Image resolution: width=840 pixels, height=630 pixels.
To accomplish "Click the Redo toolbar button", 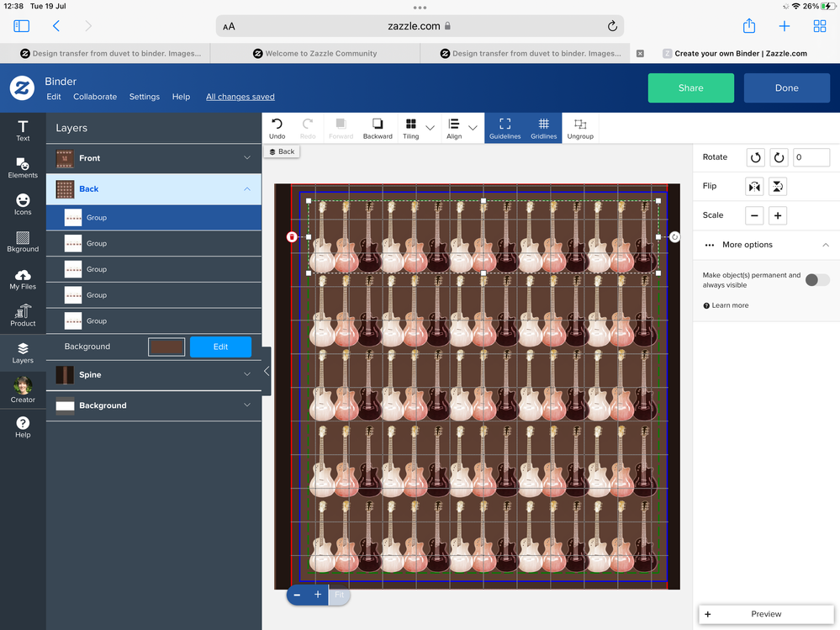I will pos(308,129).
